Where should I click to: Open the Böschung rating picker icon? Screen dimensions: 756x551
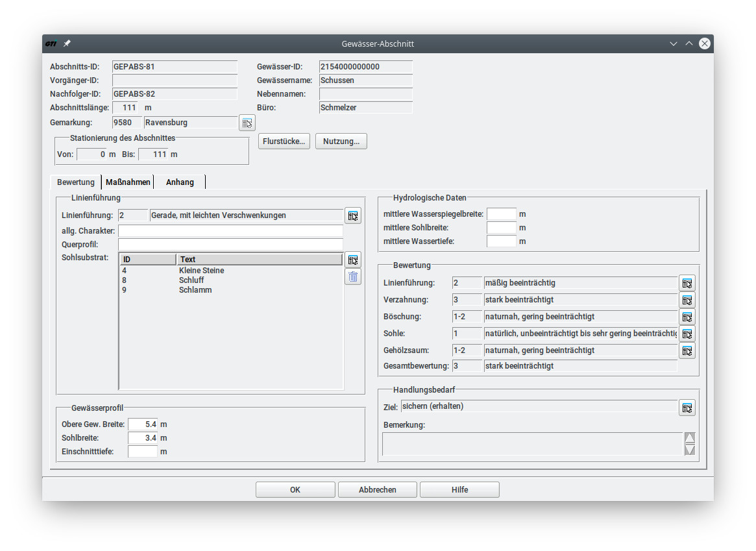[687, 317]
